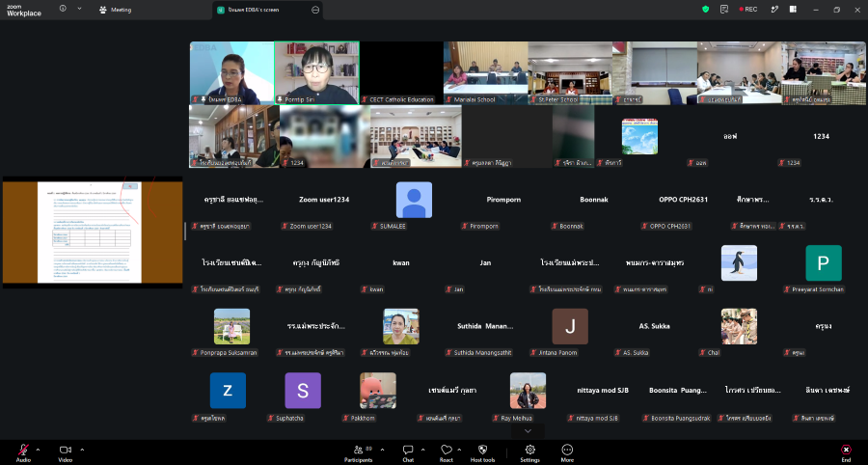Select the Zoom user1234 participant tile
This screenshot has width=868, height=465.
tap(324, 200)
